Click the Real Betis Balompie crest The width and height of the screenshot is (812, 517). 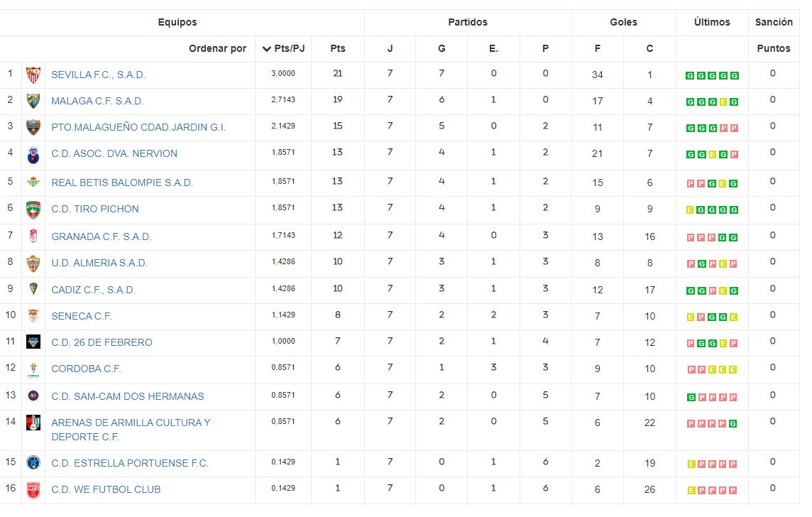[33, 182]
